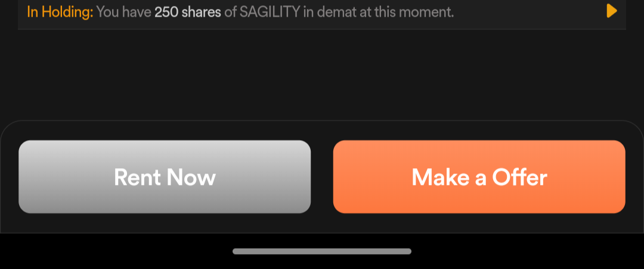
Task: Click the words 'in demat at this moment'
Action: click(x=379, y=11)
